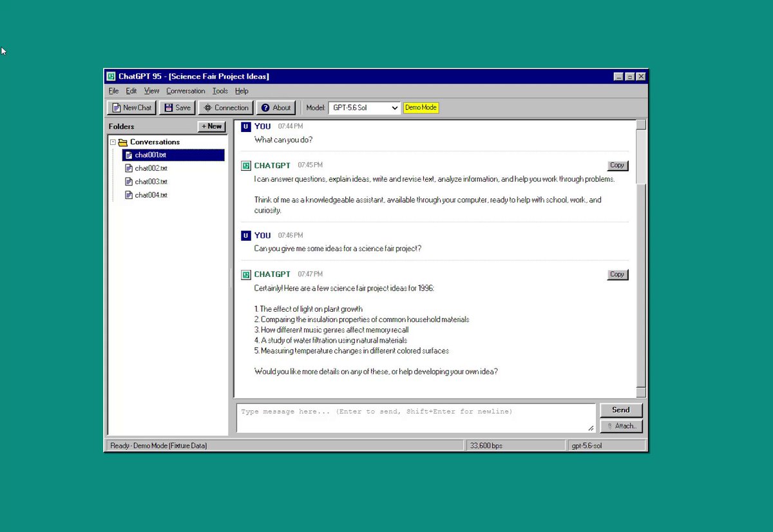Select the Conversations folder icon
This screenshot has height=532, width=773.
click(x=122, y=142)
